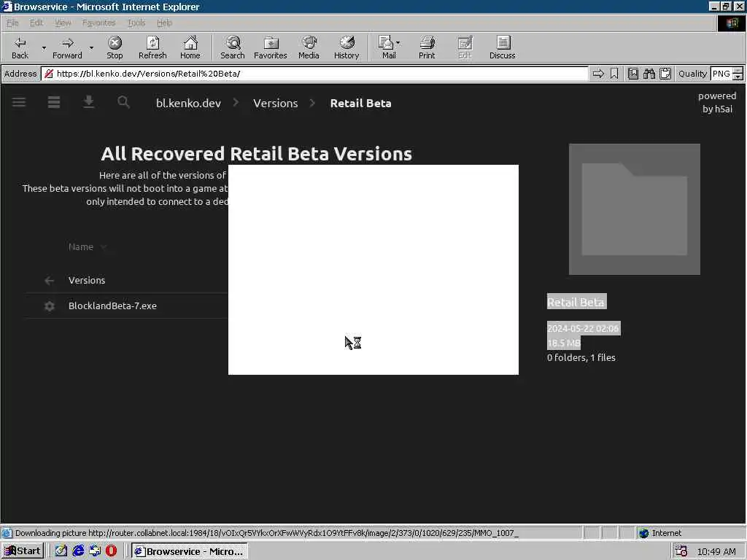Go to the Home page

[x=190, y=47]
